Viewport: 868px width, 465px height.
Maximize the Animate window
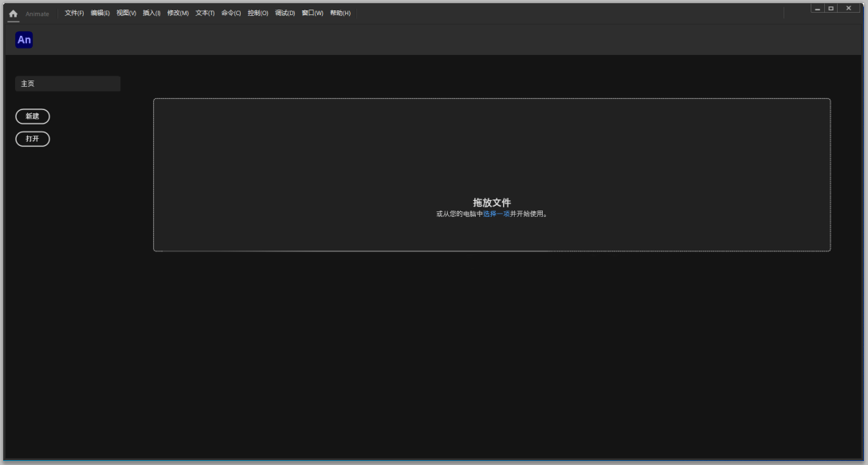831,8
